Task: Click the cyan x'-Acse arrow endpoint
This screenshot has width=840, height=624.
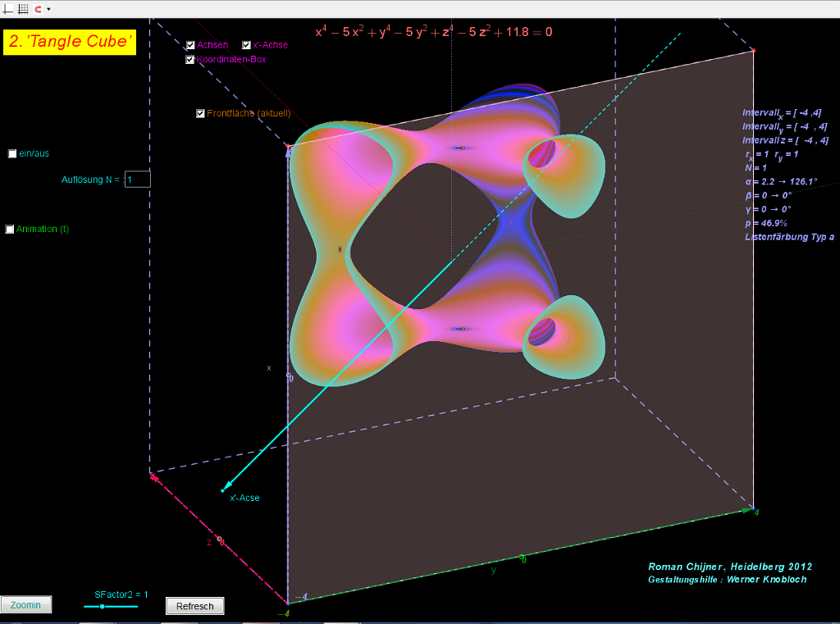Action: tap(222, 490)
